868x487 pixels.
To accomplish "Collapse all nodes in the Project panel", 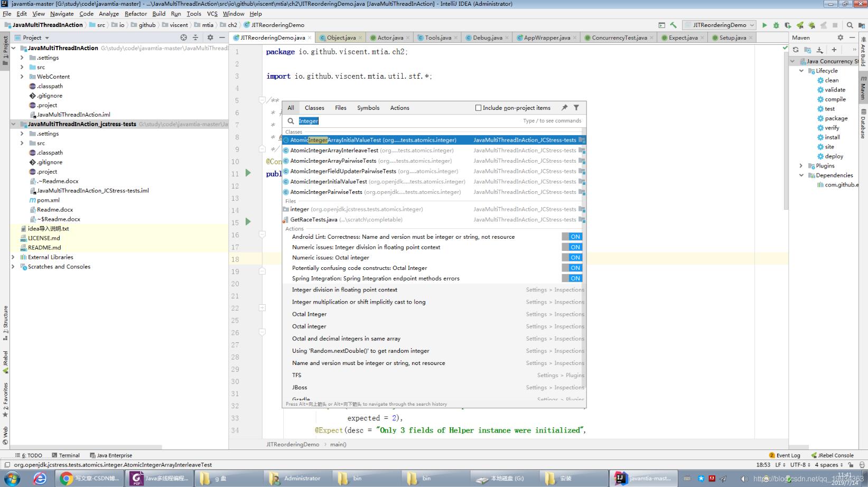I will [x=195, y=38].
